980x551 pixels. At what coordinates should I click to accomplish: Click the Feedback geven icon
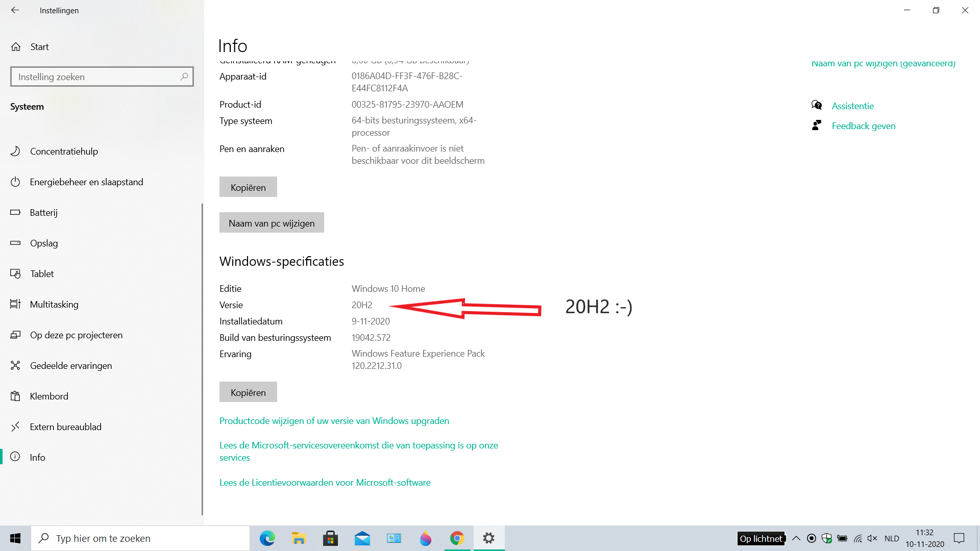817,126
